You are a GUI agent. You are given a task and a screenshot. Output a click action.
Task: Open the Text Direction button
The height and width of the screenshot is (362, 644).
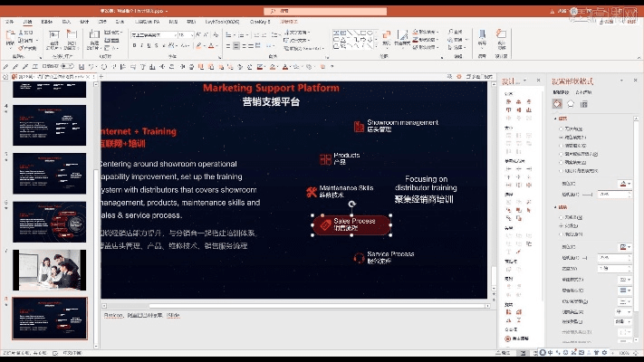[x=296, y=32]
